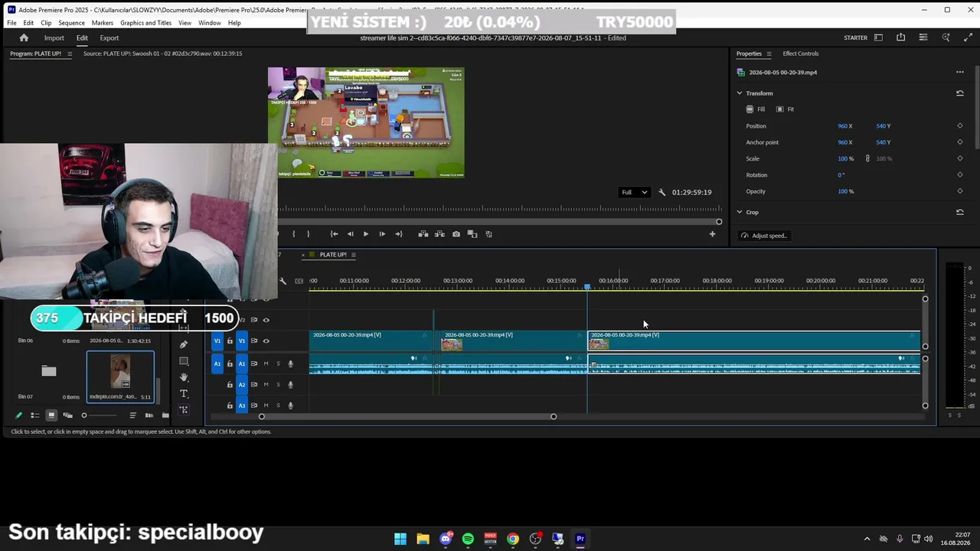Open Spotify from the taskbar

coord(468,539)
